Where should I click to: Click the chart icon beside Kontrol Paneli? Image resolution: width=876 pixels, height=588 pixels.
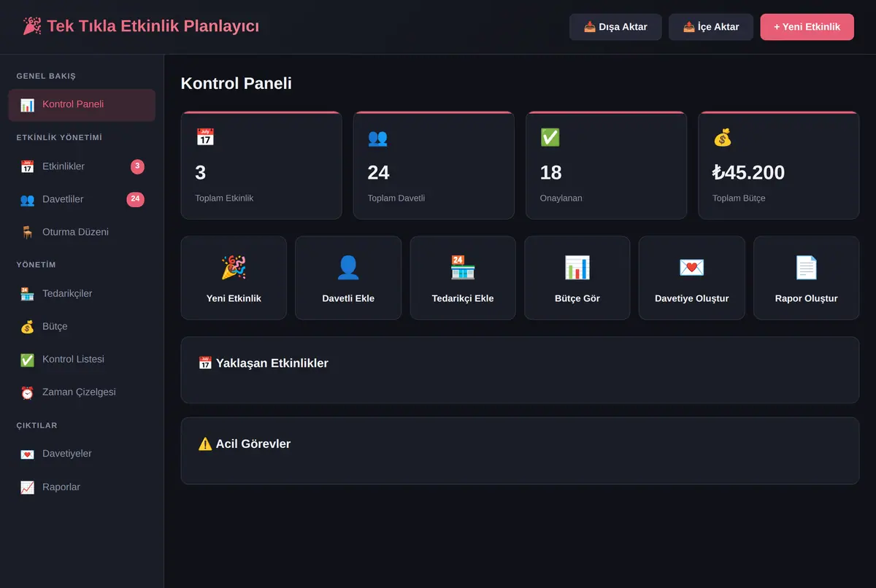(27, 105)
